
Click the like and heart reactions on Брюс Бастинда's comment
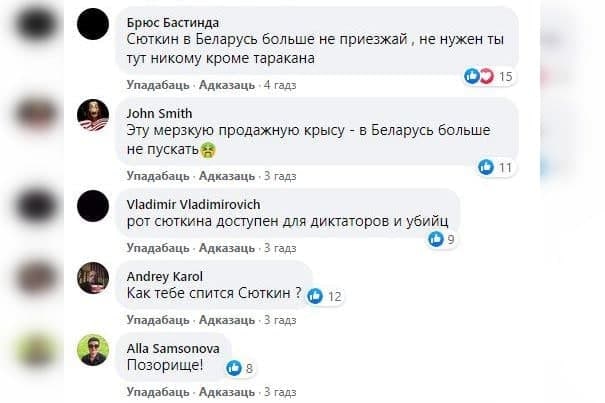[x=479, y=76]
